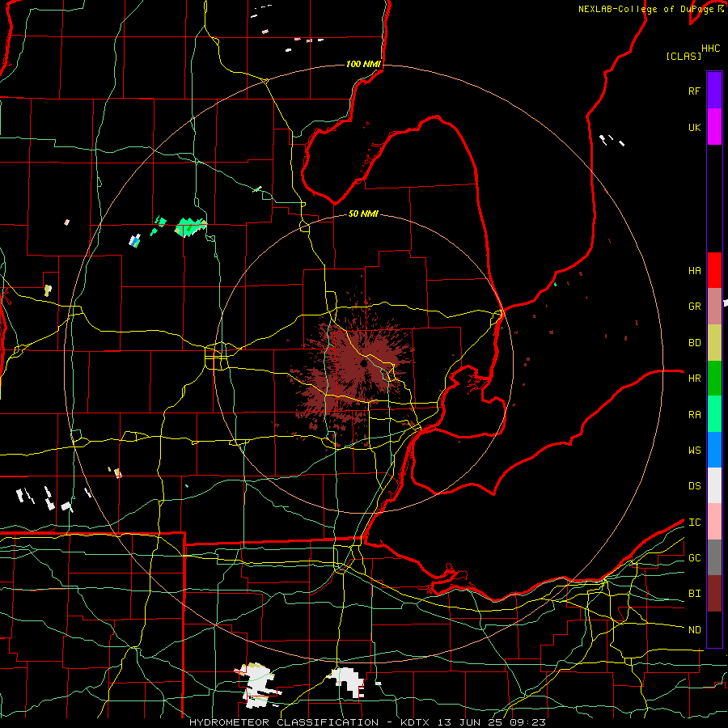Click the RA legend label
The image size is (728, 728).
coord(694,415)
